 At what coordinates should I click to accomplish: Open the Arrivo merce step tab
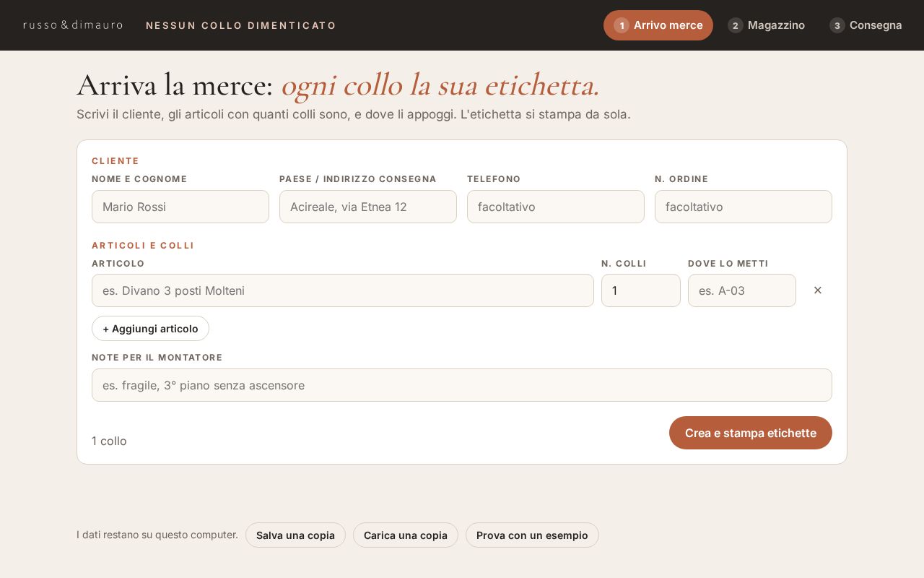[x=658, y=25]
